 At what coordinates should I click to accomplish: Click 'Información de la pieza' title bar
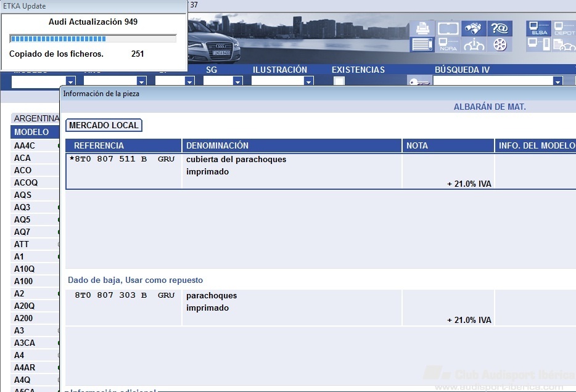pyautogui.click(x=318, y=94)
